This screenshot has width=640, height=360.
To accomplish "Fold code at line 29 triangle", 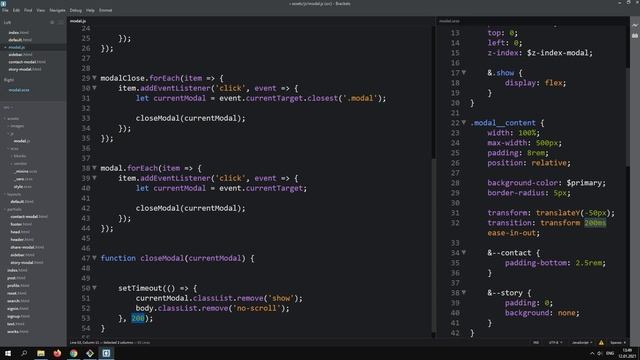I will coord(94,78).
